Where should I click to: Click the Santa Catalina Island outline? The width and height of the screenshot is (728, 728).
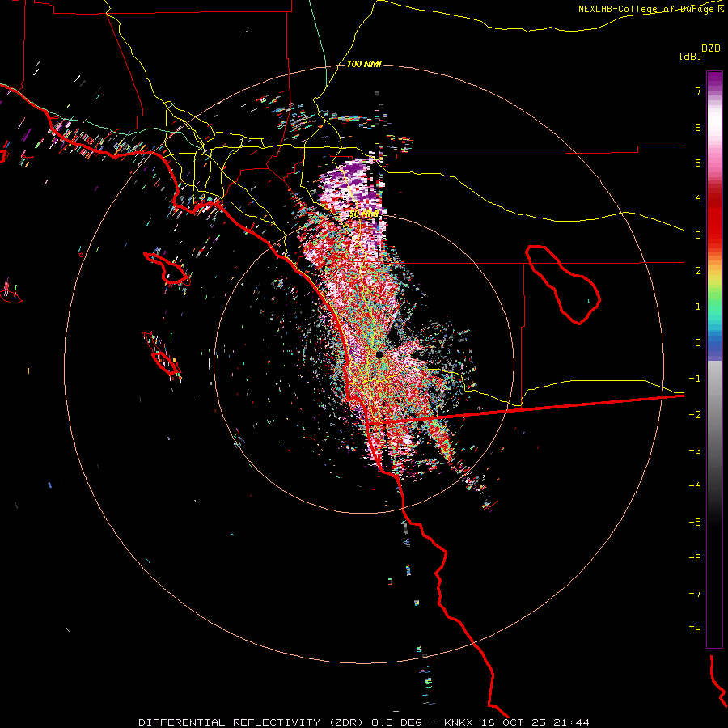(167, 269)
